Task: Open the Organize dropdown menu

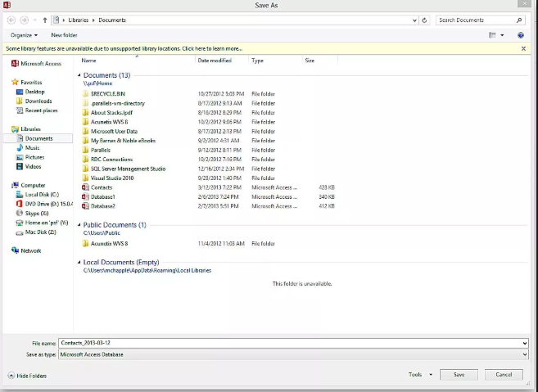Action: (x=24, y=35)
